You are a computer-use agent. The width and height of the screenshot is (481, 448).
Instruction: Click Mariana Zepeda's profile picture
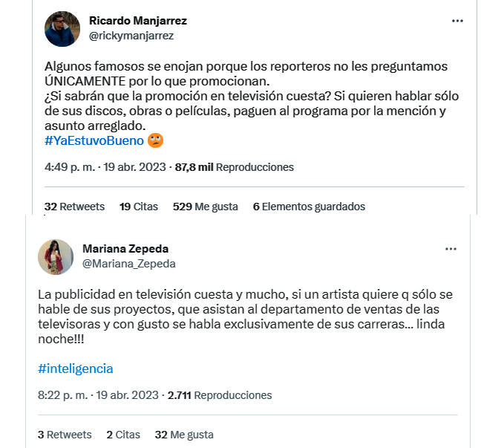tap(56, 256)
